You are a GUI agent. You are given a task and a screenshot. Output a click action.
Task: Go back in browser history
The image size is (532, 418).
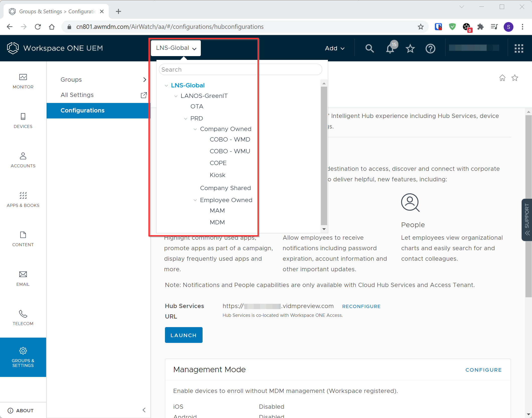(10, 27)
